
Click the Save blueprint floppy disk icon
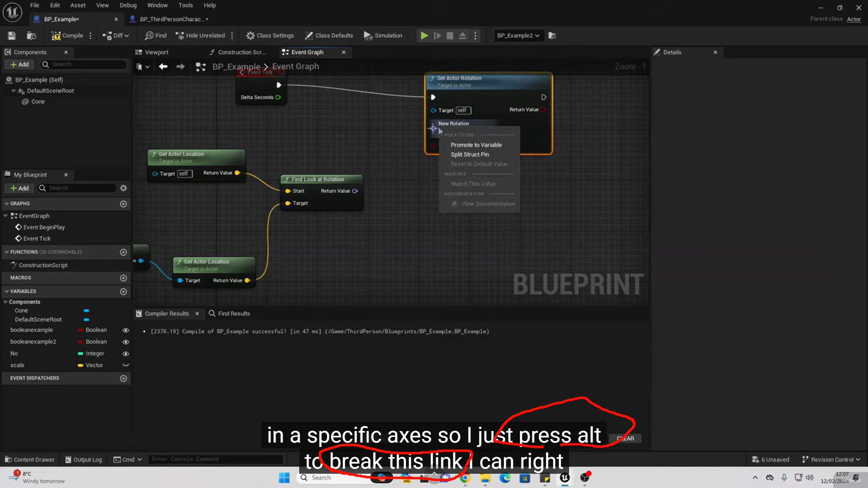coord(12,36)
